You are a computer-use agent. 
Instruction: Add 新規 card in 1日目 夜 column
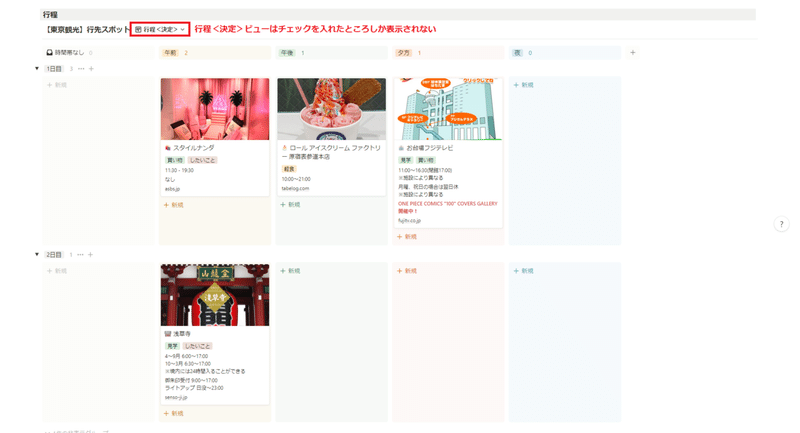(523, 85)
